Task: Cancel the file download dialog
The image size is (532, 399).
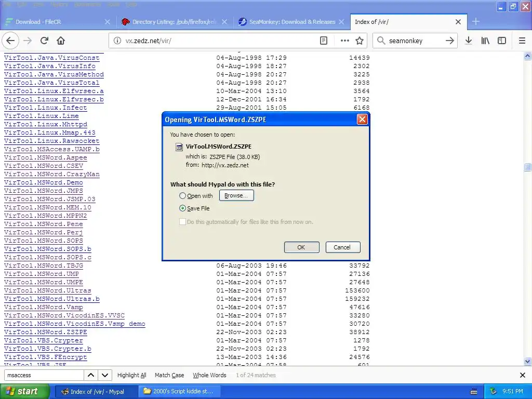Action: 342,247
